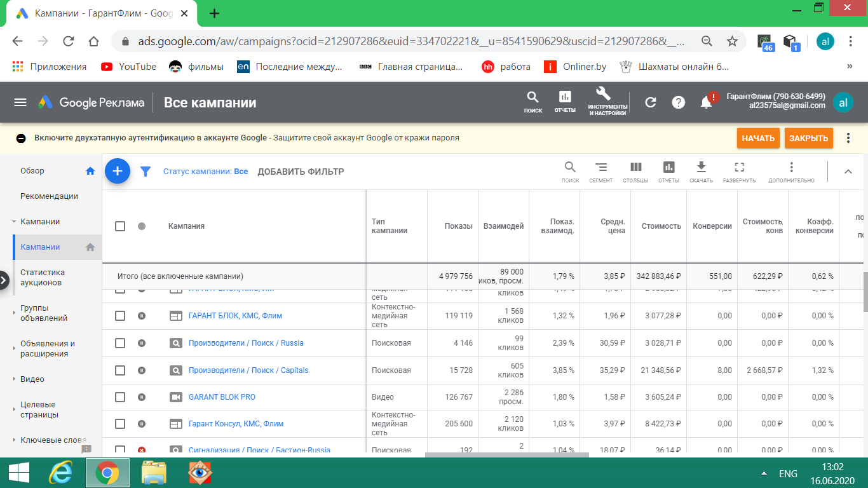Open notifications bell
Image resolution: width=868 pixels, height=488 pixels.
707,102
